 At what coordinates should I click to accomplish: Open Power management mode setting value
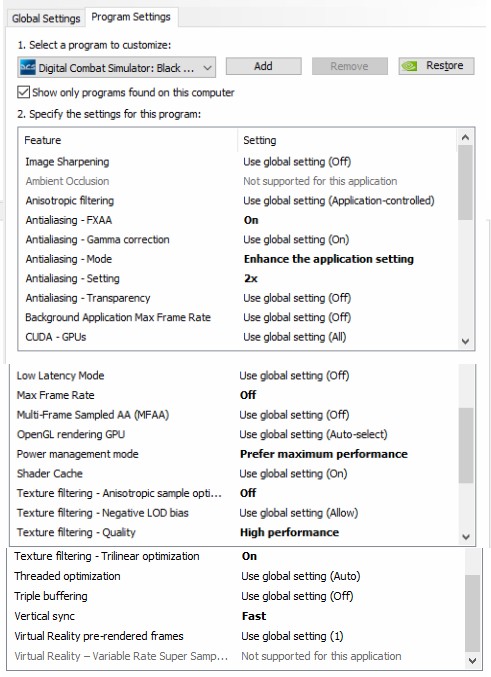coord(323,454)
